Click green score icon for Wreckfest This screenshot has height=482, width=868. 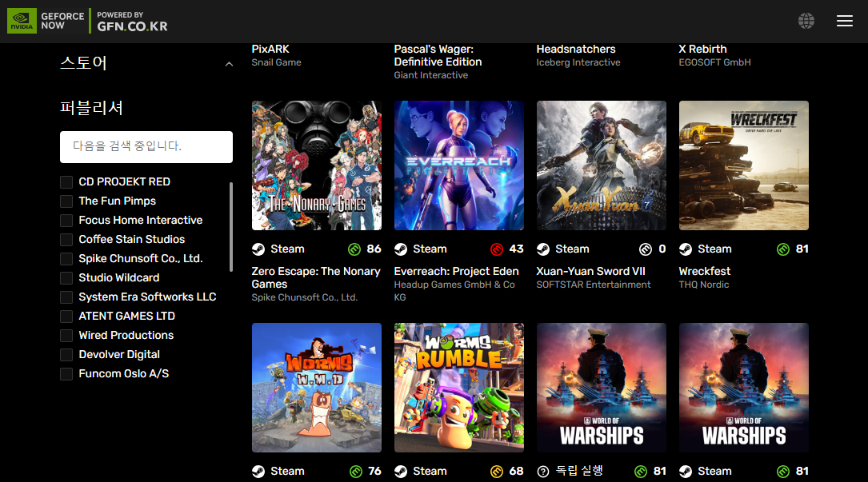tap(782, 249)
